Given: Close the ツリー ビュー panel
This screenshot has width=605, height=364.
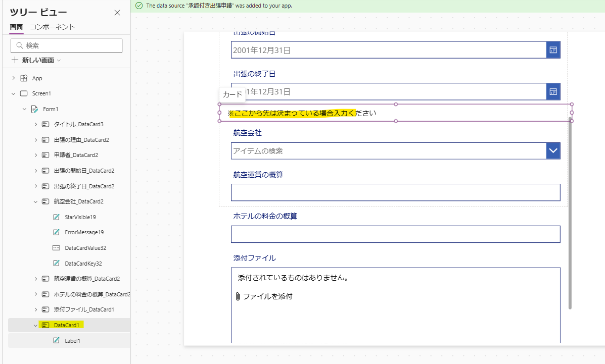Looking at the screenshot, I should pos(117,13).
